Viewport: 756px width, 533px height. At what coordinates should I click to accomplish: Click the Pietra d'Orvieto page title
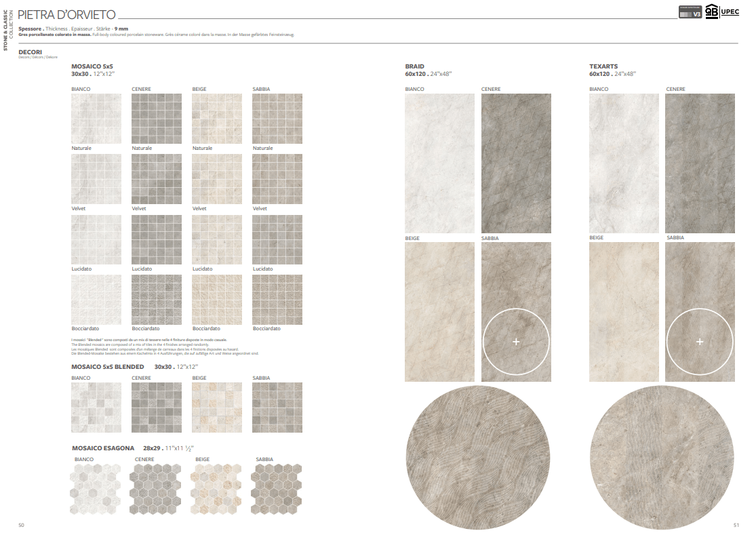(x=66, y=14)
